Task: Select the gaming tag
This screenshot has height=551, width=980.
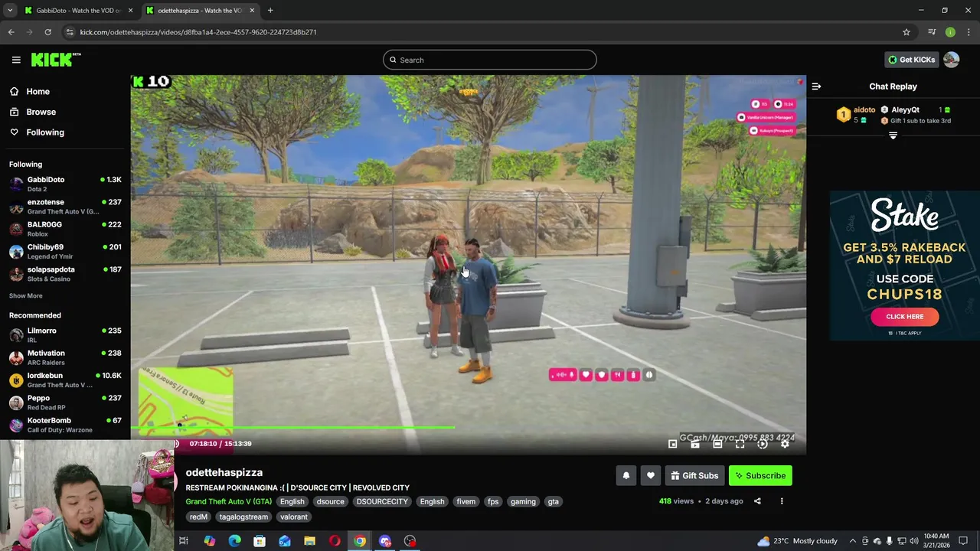Action: click(523, 501)
